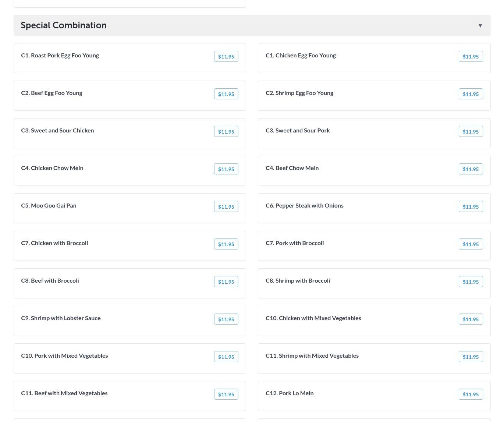The height and width of the screenshot is (421, 504).
Task: Open C5. Moo Goo Gai Pan
Action: click(x=49, y=206)
